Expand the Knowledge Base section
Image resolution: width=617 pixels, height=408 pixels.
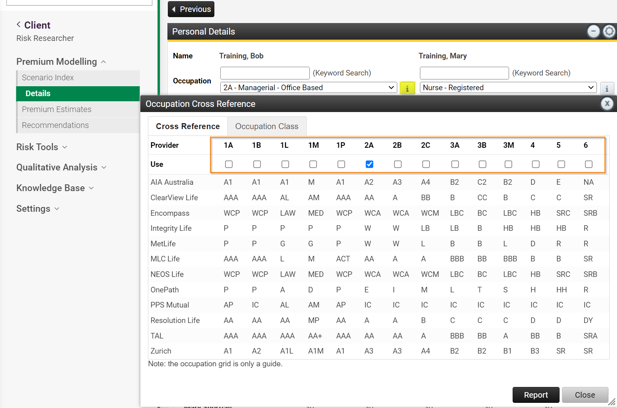point(55,188)
